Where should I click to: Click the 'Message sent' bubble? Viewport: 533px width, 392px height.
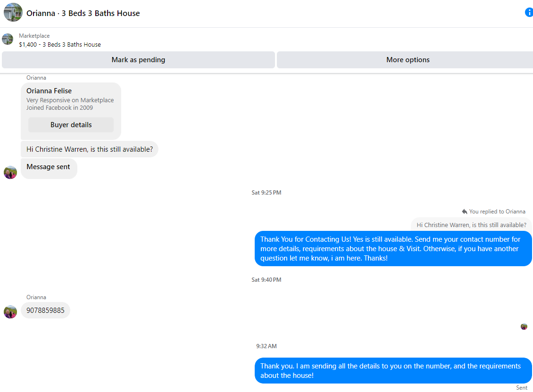coord(49,169)
